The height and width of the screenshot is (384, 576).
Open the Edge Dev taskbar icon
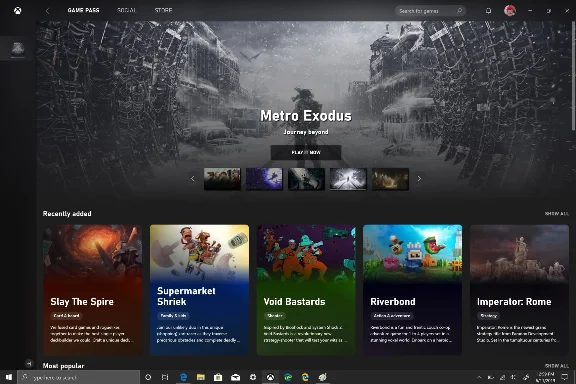click(x=288, y=377)
